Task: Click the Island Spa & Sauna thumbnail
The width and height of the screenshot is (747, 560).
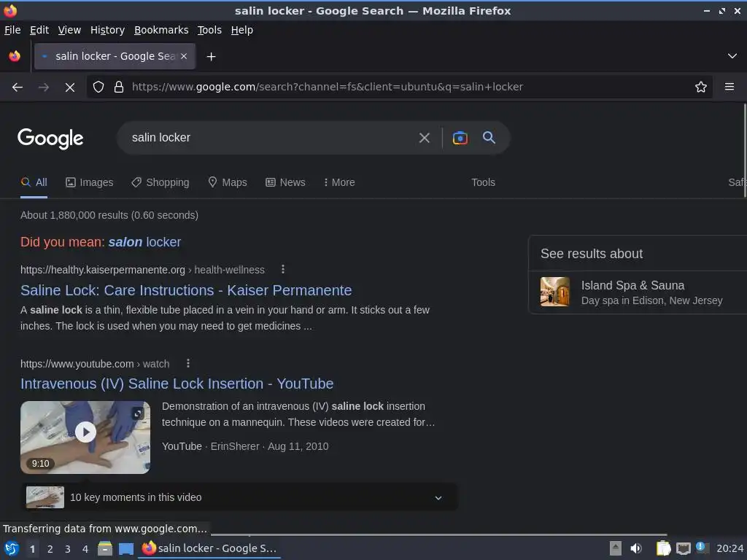Action: tap(554, 292)
